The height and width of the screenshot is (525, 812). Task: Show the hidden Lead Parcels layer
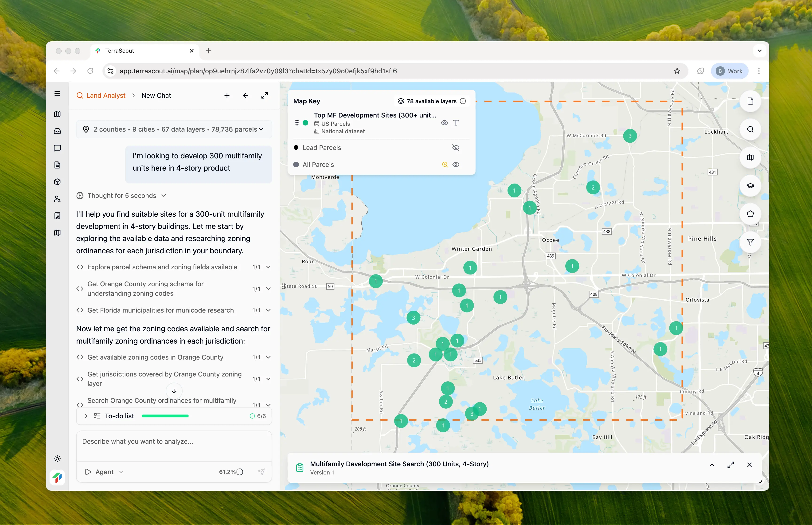pyautogui.click(x=456, y=148)
